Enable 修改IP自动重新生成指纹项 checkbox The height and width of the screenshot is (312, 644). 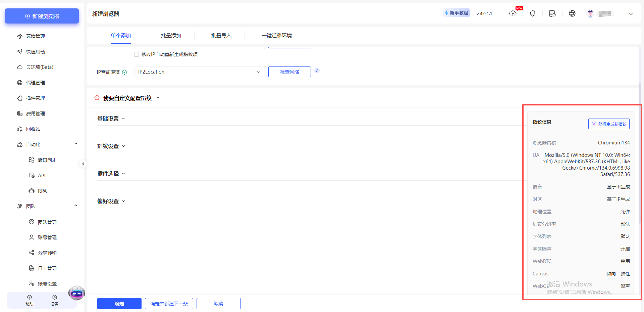coord(137,54)
